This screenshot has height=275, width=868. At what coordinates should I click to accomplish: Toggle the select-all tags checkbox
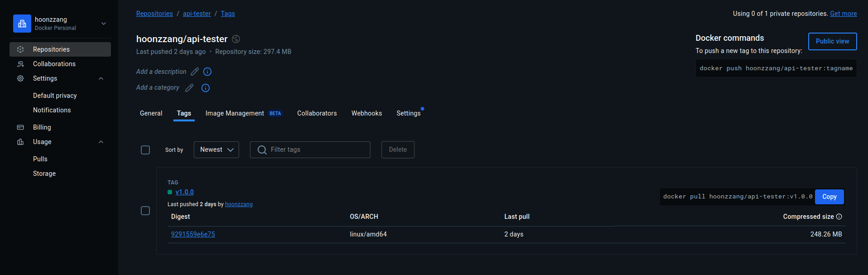coord(145,150)
